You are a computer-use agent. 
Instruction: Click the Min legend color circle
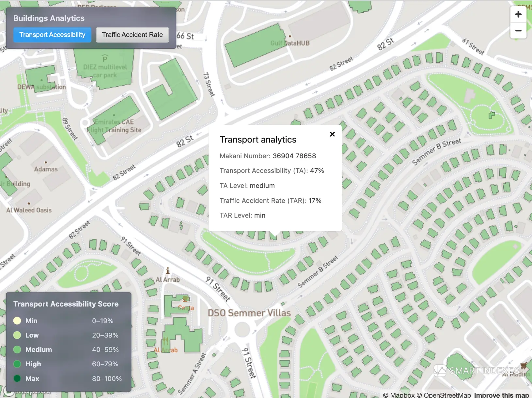tap(17, 321)
